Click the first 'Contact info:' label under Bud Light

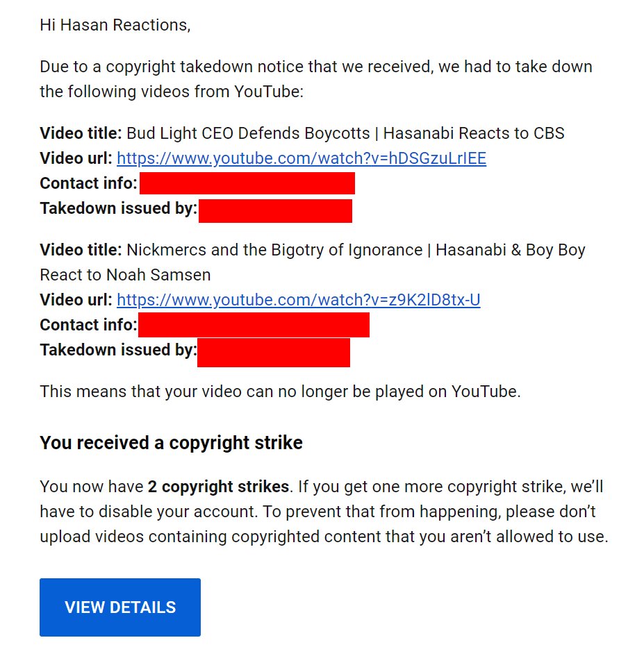[88, 183]
